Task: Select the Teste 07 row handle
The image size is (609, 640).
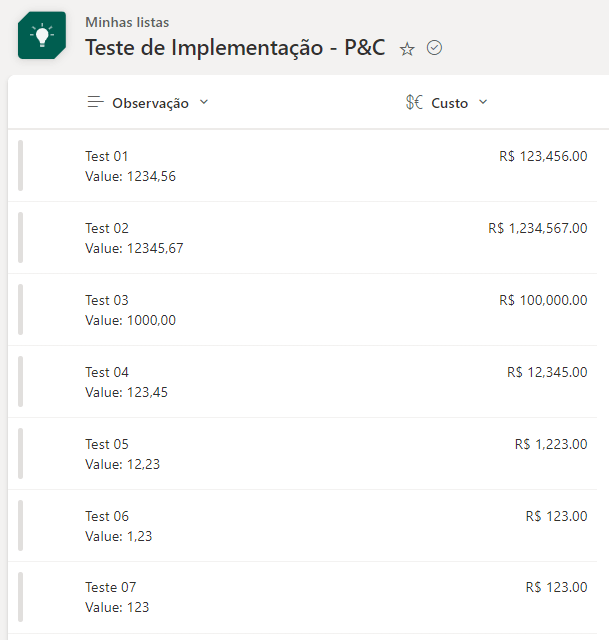Action: [x=20, y=597]
